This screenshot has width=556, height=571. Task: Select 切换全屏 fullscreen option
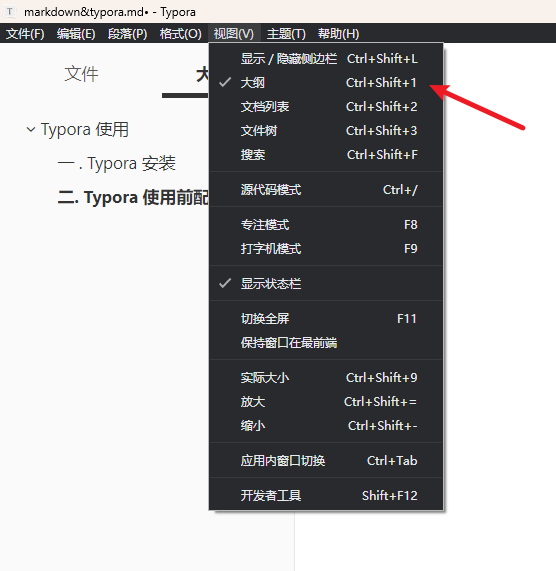click(326, 319)
